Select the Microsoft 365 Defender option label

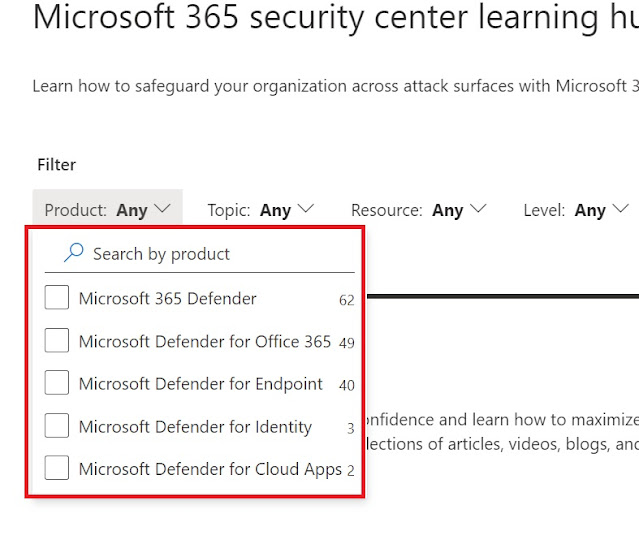coord(168,298)
